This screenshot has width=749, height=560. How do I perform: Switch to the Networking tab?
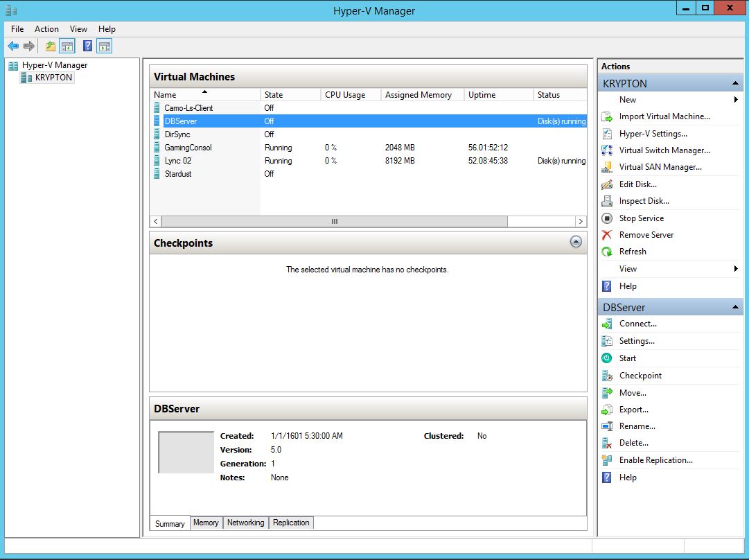[x=245, y=523]
